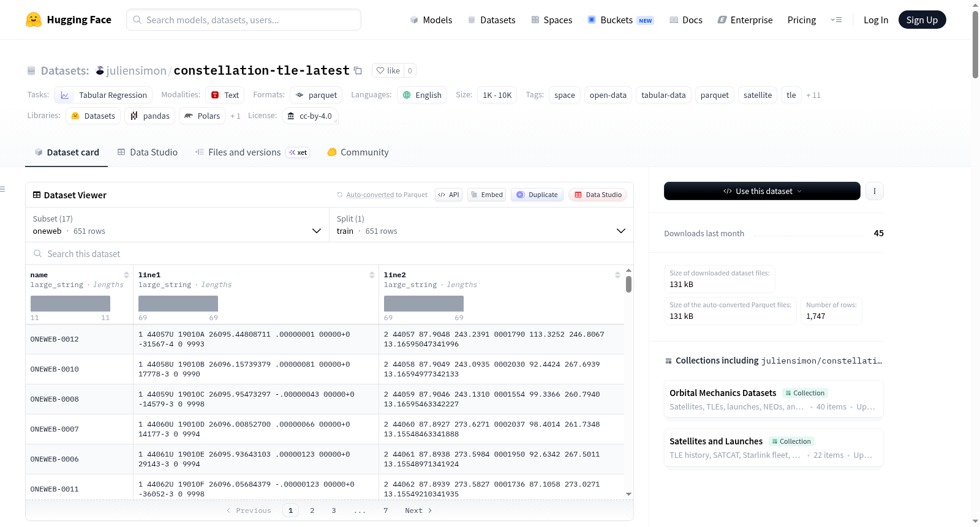This screenshot has width=980, height=527.
Task: Click the Polars library tag
Action: 202,116
